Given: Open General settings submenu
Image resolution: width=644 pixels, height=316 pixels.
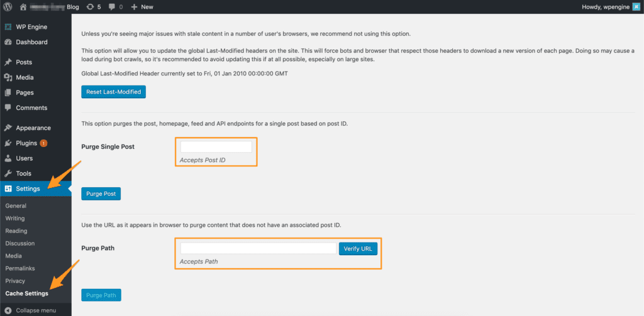Looking at the screenshot, I should (x=16, y=205).
